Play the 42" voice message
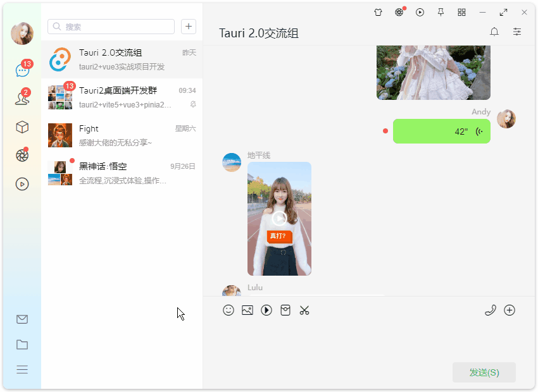The height and width of the screenshot is (392, 538). pyautogui.click(x=442, y=132)
